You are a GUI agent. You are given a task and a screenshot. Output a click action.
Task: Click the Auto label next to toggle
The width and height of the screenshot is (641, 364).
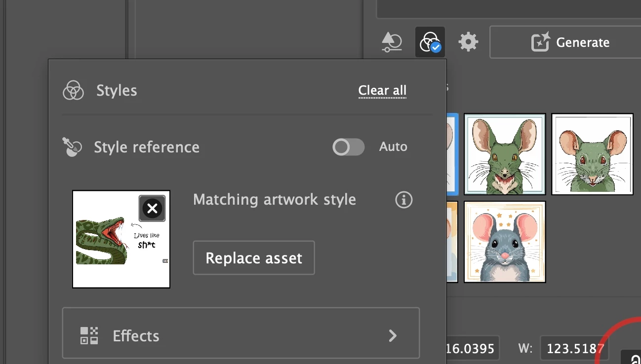click(393, 146)
